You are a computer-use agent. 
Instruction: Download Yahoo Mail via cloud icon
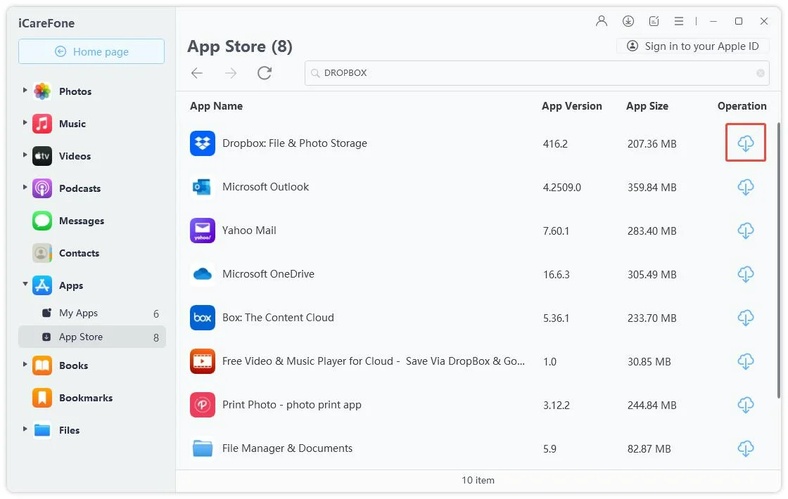click(745, 231)
